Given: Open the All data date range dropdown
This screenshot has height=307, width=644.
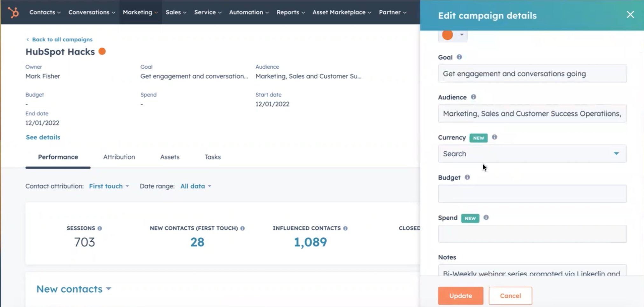Looking at the screenshot, I should pos(196,186).
